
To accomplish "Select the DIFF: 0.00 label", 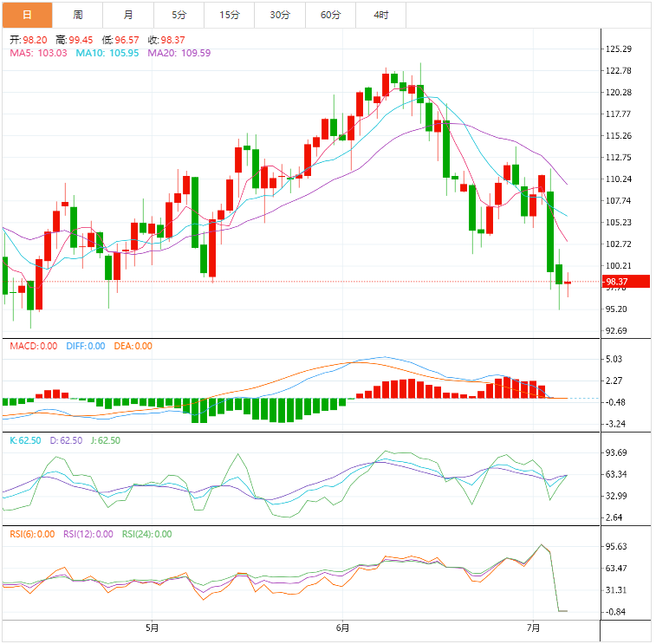I will tap(84, 346).
